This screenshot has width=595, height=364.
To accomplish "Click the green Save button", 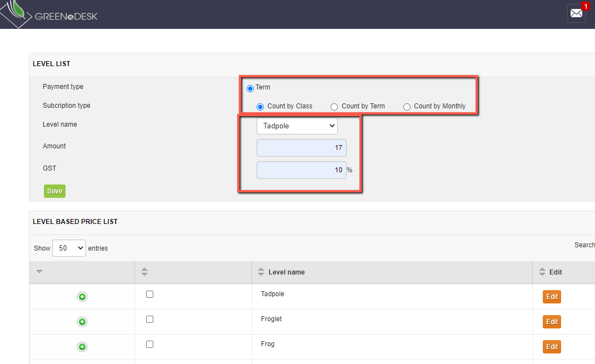I will pos(54,191).
